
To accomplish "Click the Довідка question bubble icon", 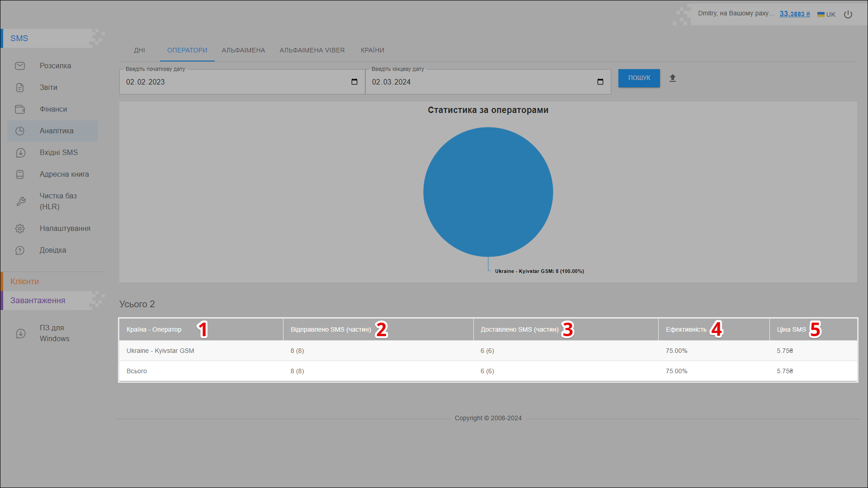I will pos(20,250).
